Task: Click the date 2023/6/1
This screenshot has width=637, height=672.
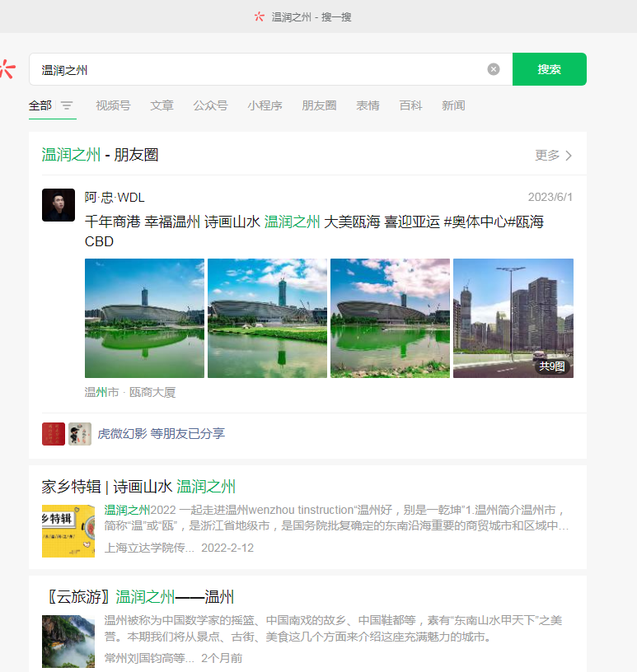Action: (x=550, y=197)
